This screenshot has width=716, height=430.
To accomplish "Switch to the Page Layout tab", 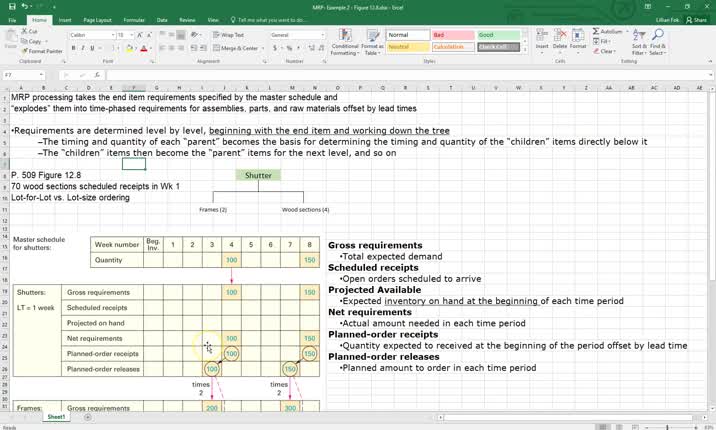I will pyautogui.click(x=97, y=20).
